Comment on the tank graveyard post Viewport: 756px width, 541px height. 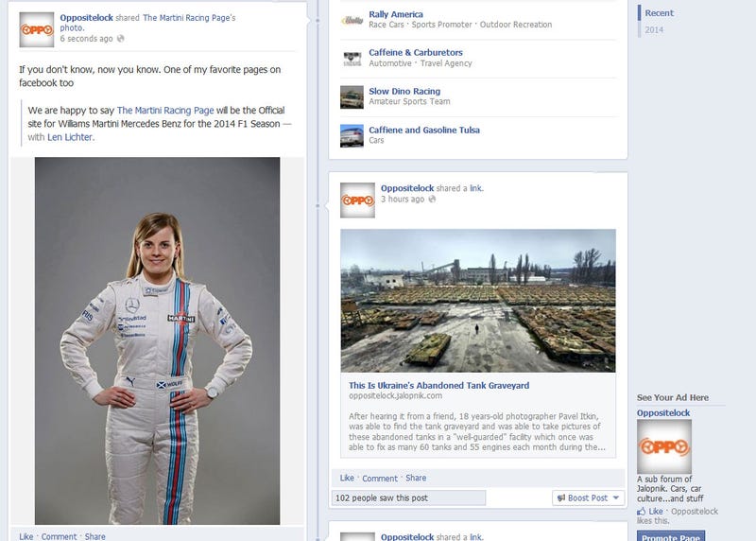click(380, 479)
